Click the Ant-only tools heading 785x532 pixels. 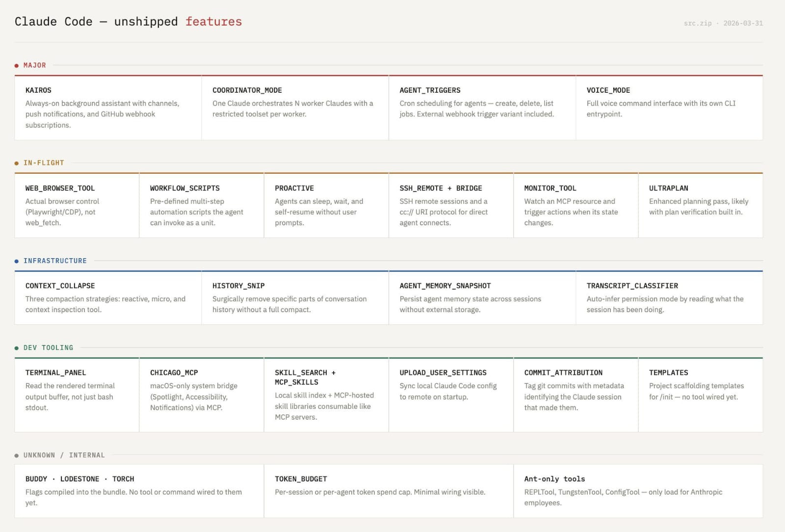(x=554, y=479)
